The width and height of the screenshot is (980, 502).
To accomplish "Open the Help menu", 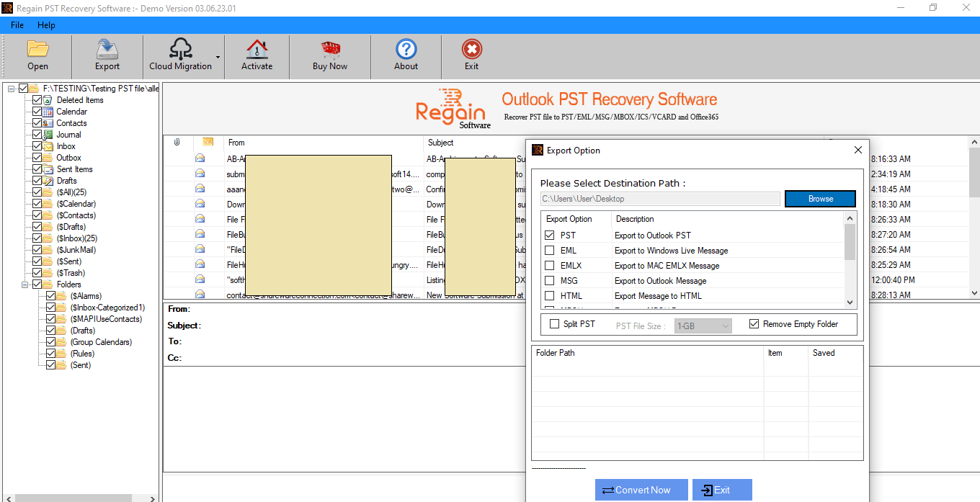I will pyautogui.click(x=46, y=24).
